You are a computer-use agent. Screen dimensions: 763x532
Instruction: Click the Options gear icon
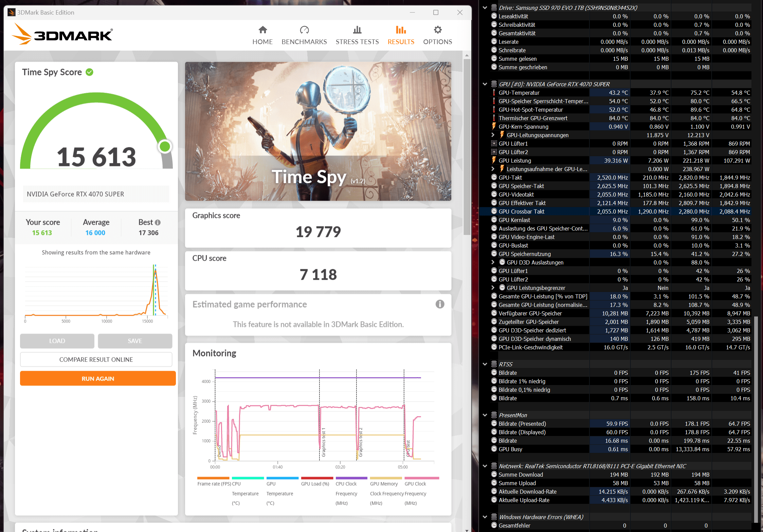(x=438, y=30)
